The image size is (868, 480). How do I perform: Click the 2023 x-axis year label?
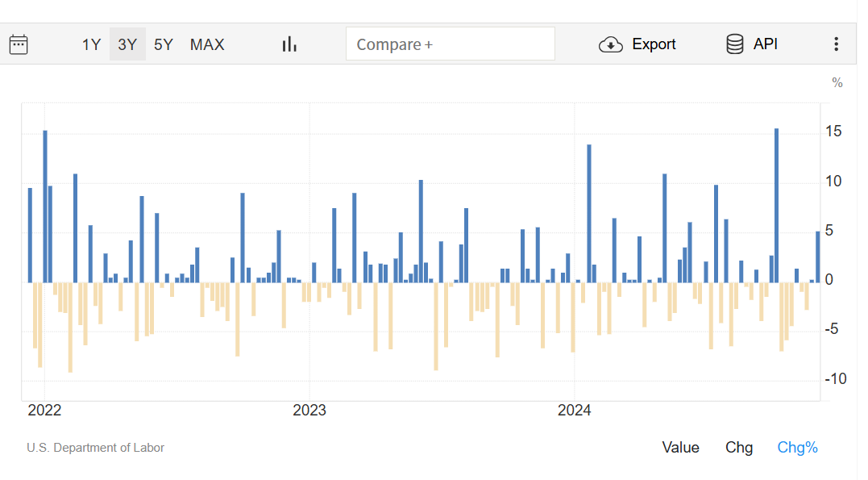[x=309, y=411]
